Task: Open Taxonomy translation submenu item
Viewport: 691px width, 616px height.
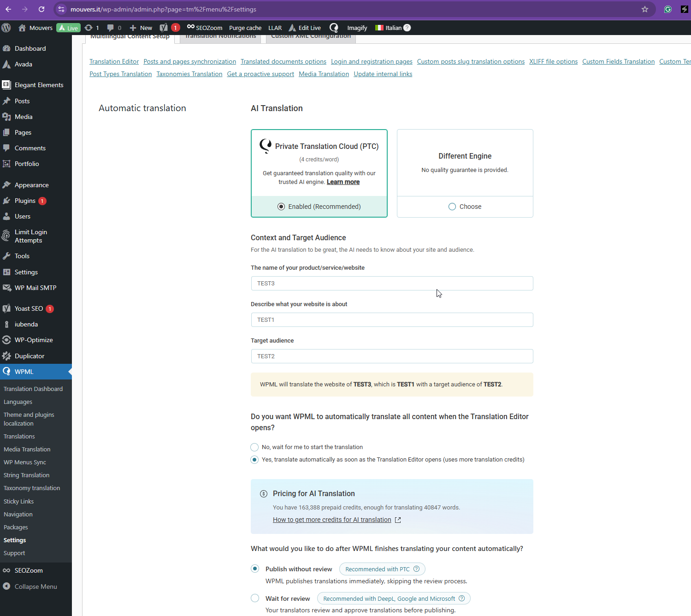Action: click(x=32, y=488)
